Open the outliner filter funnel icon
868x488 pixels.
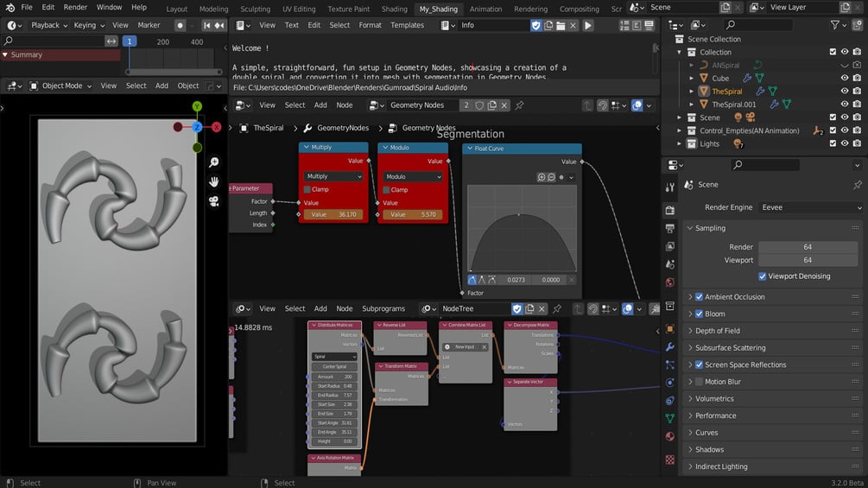pyautogui.click(x=835, y=25)
